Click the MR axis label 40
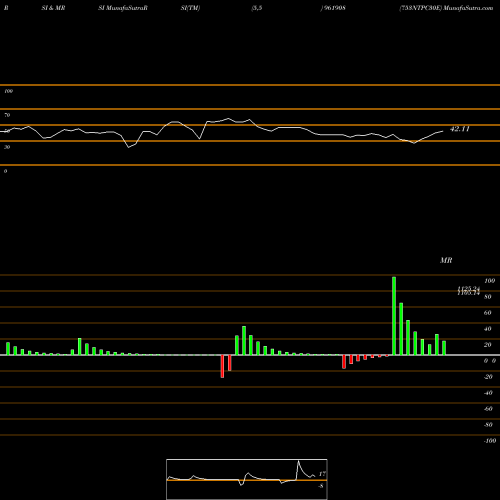500x500 pixels. [488, 329]
